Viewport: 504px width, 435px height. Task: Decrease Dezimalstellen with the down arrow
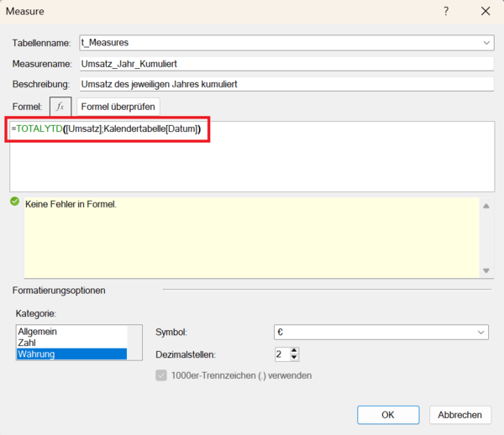coord(295,359)
